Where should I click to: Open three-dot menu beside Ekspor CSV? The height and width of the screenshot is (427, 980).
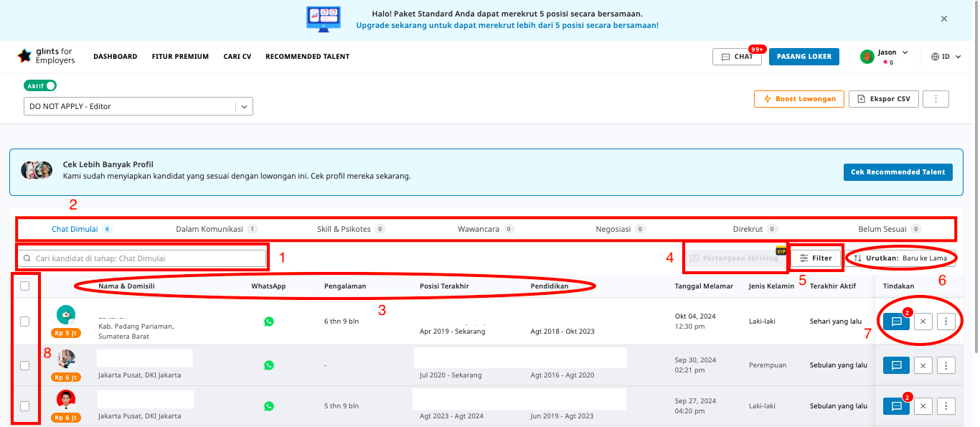936,99
